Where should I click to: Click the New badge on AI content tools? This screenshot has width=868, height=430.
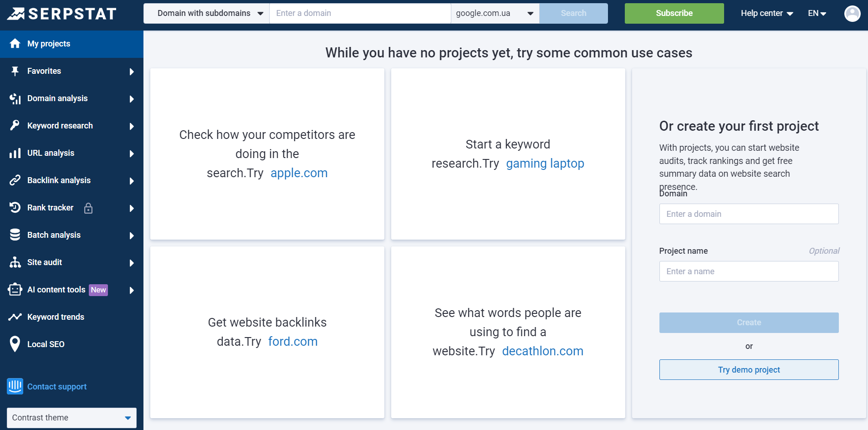pyautogui.click(x=98, y=290)
